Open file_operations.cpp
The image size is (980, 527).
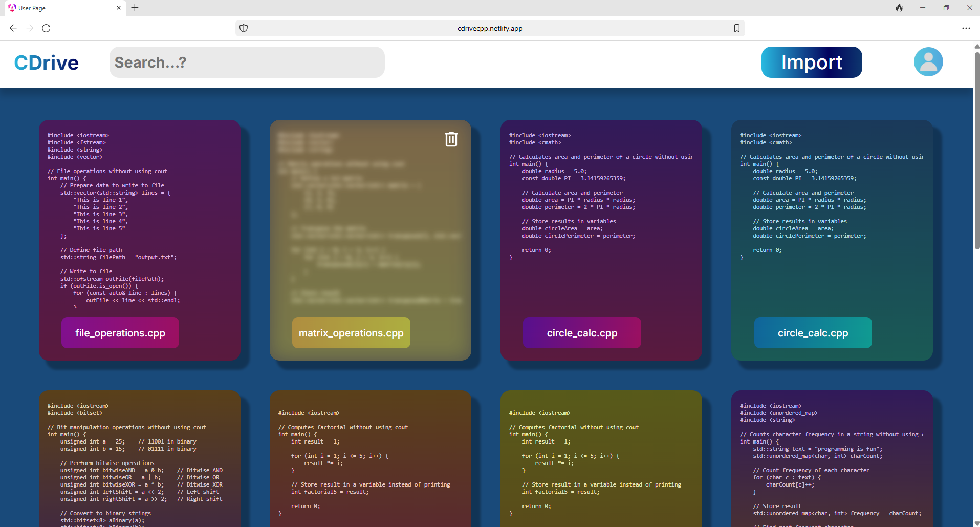pos(120,333)
